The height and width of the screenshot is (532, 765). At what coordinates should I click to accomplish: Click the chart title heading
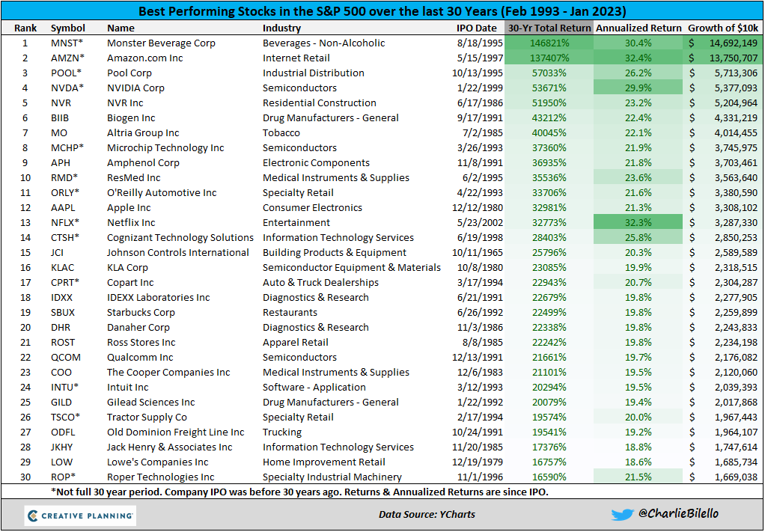[x=382, y=10]
